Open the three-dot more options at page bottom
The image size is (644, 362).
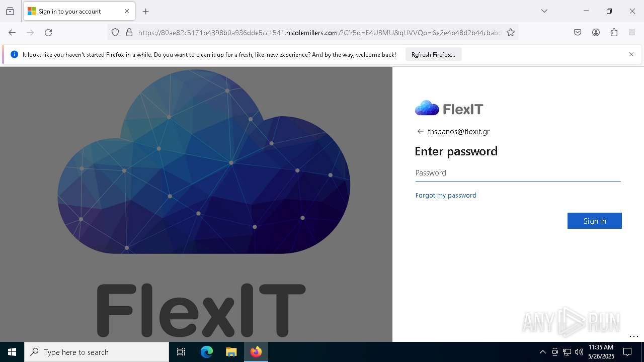point(634,336)
